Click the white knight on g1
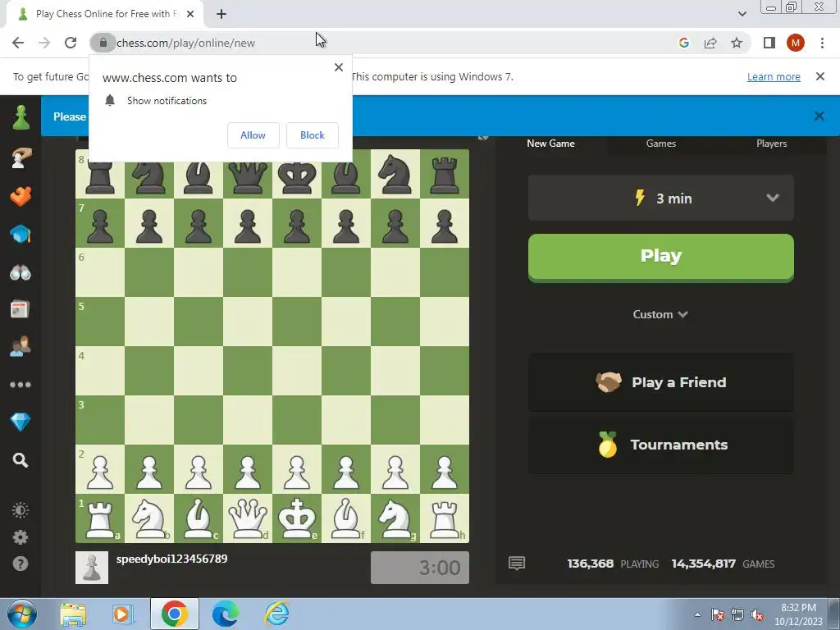The image size is (840, 630). [x=395, y=518]
